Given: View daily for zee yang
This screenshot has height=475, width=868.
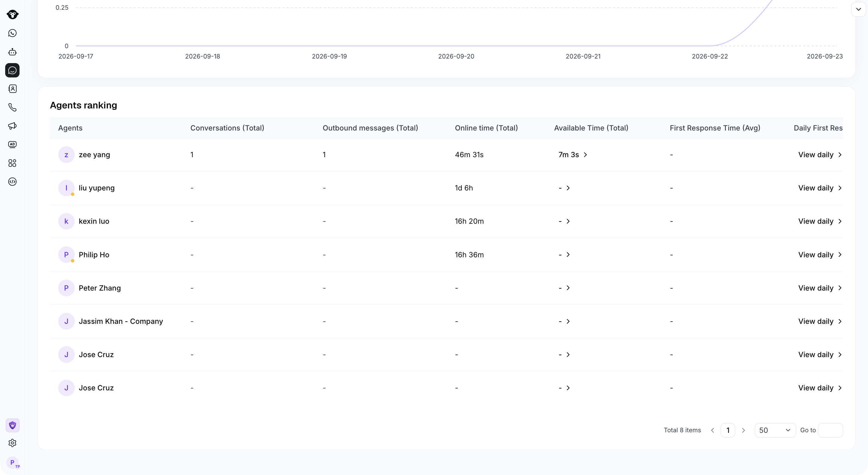Looking at the screenshot, I should (x=820, y=155).
